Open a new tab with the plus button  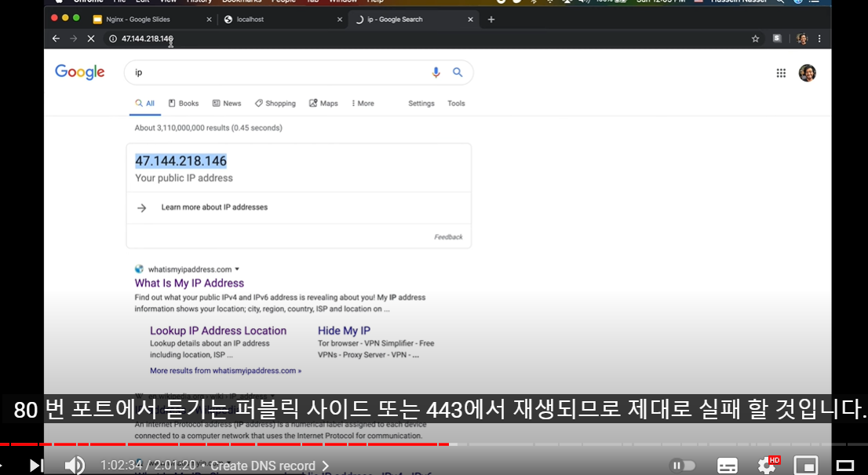[491, 20]
